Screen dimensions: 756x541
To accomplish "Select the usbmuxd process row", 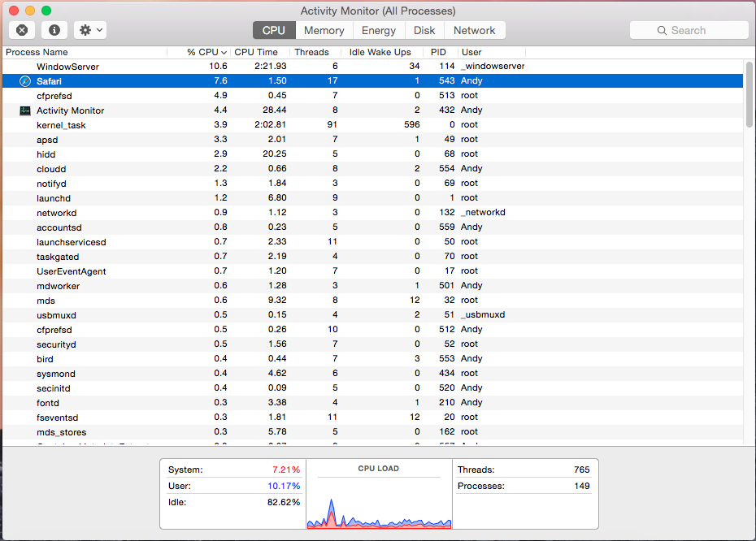I will click(x=372, y=314).
